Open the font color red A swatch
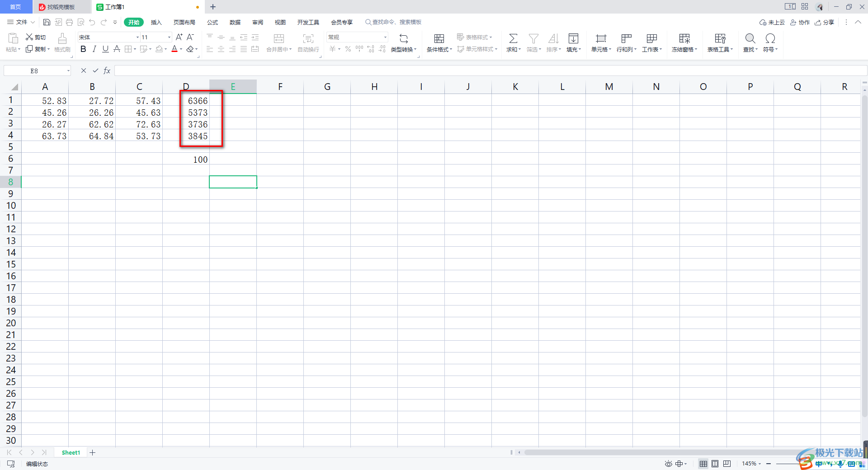Image resolution: width=868 pixels, height=470 pixels. 175,49
